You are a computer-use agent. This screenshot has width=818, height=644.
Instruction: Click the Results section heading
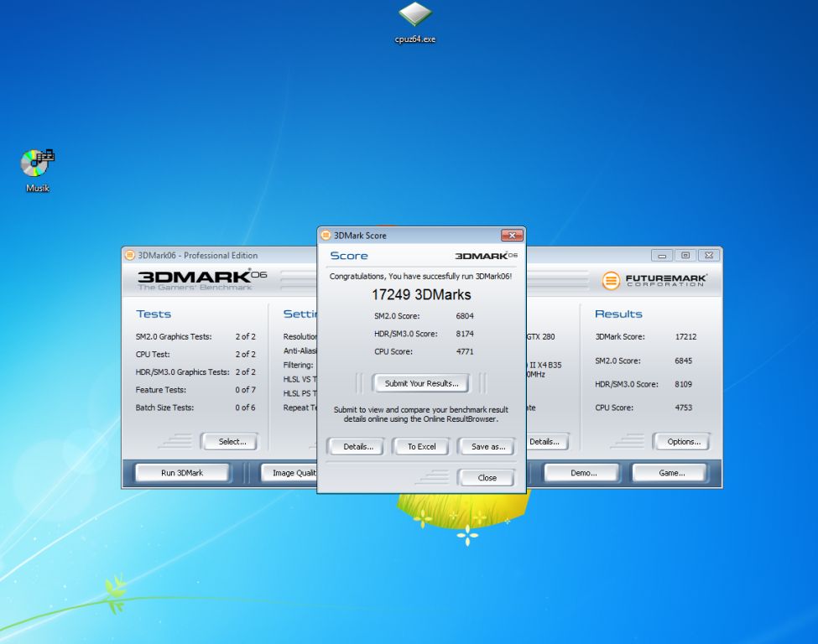pyautogui.click(x=618, y=314)
